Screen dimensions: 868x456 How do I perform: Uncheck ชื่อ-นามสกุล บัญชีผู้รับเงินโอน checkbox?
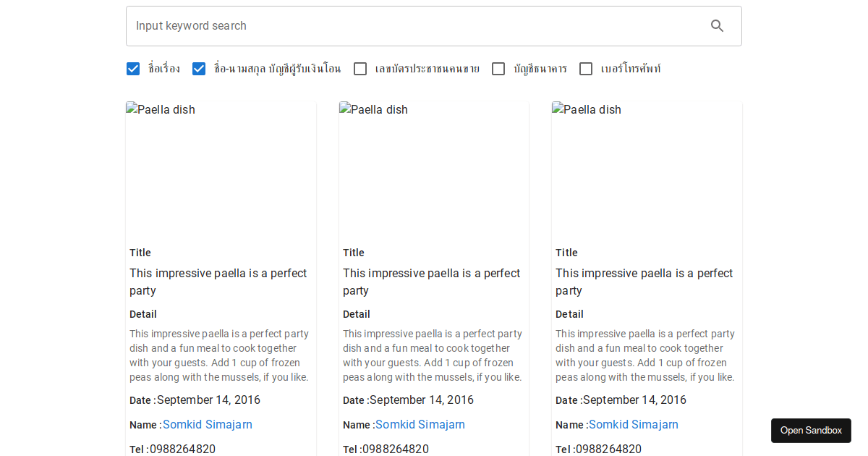click(199, 69)
